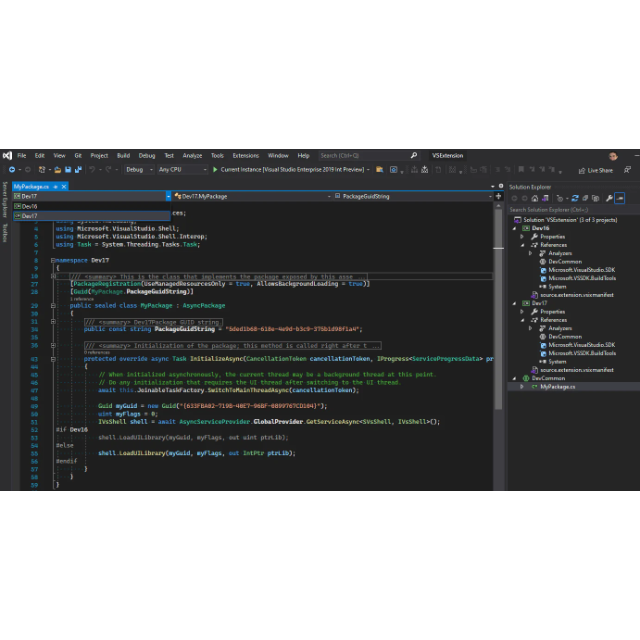
Task: Select Dev17 in the project dropdown list
Action: tap(92, 216)
